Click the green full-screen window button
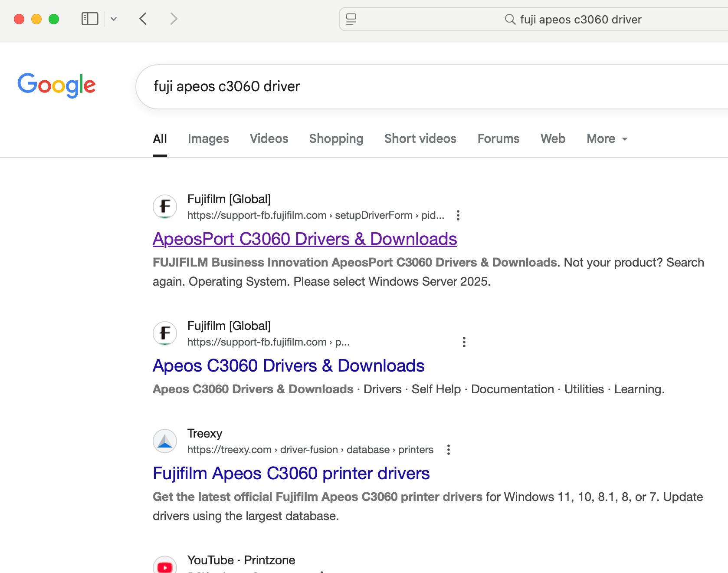The image size is (728, 573). click(54, 19)
